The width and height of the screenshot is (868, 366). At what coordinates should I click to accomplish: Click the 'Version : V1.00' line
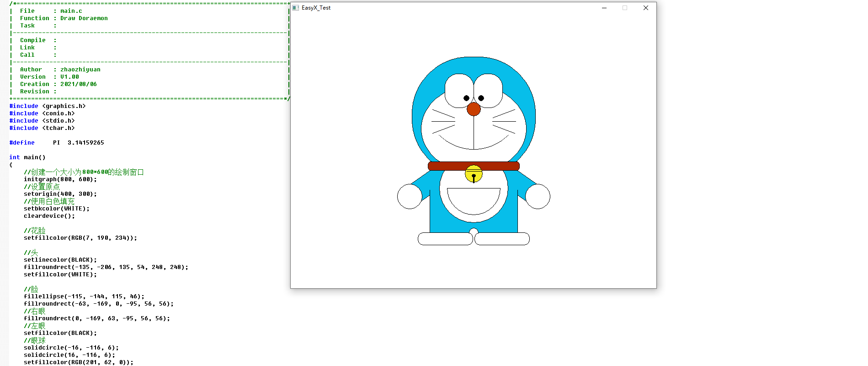coord(49,77)
